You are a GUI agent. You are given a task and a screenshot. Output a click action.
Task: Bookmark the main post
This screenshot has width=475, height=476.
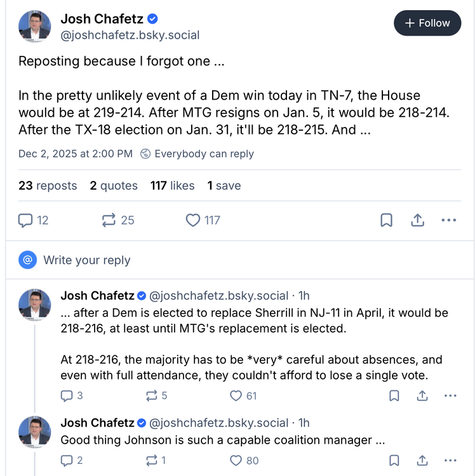pyautogui.click(x=386, y=220)
